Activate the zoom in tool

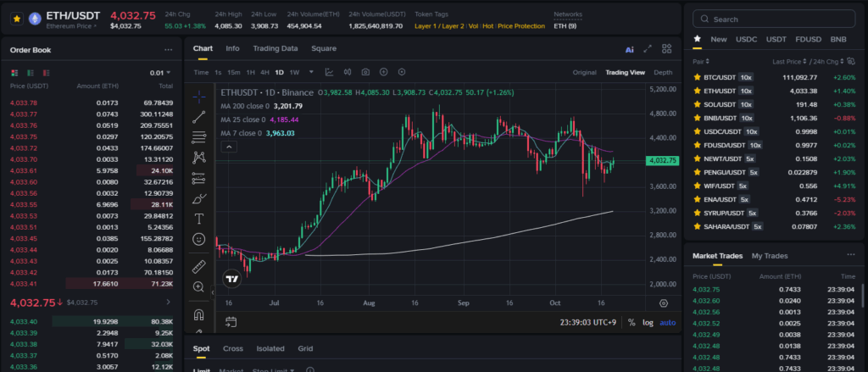coord(199,287)
